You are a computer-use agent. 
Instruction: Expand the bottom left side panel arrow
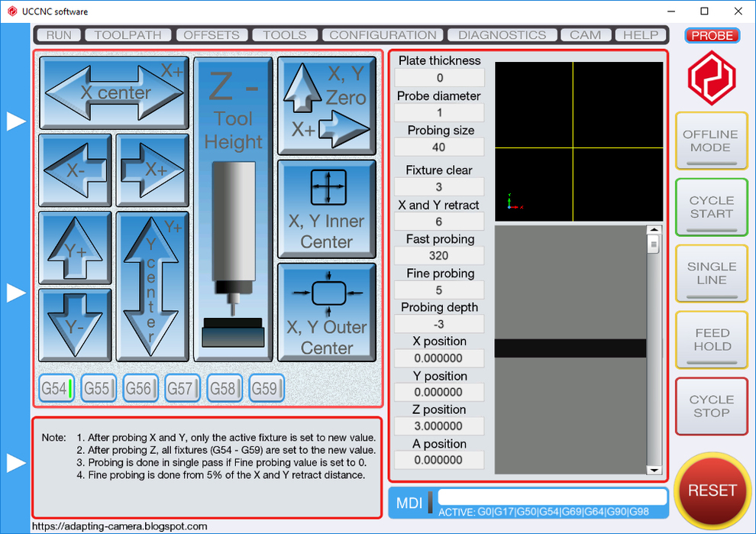click(x=16, y=463)
